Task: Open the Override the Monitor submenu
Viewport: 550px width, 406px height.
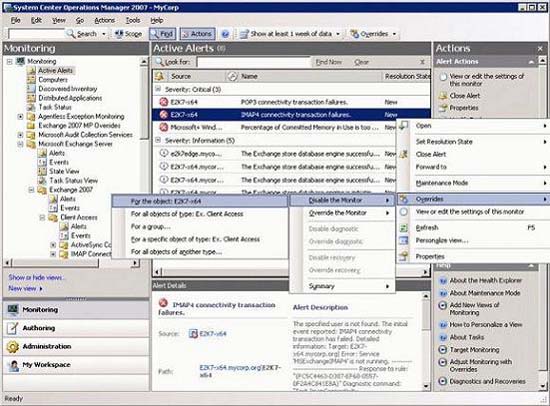Action: [342, 213]
